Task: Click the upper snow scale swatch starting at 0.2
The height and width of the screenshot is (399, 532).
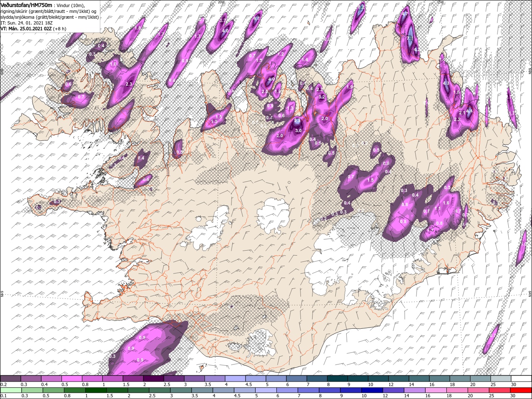Action: (10, 379)
